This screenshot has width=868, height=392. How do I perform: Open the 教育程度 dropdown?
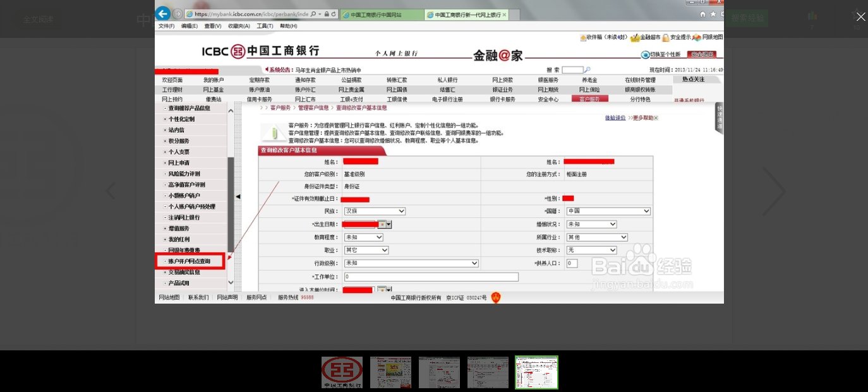pos(364,237)
